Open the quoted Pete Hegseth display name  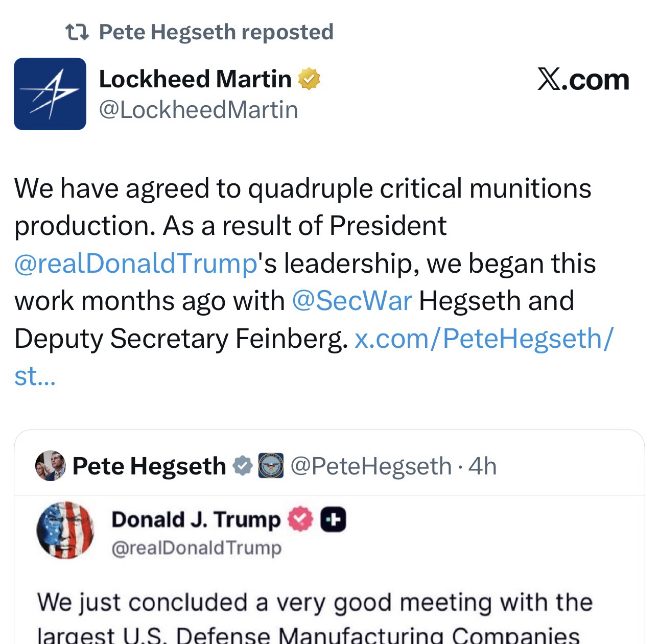click(149, 466)
